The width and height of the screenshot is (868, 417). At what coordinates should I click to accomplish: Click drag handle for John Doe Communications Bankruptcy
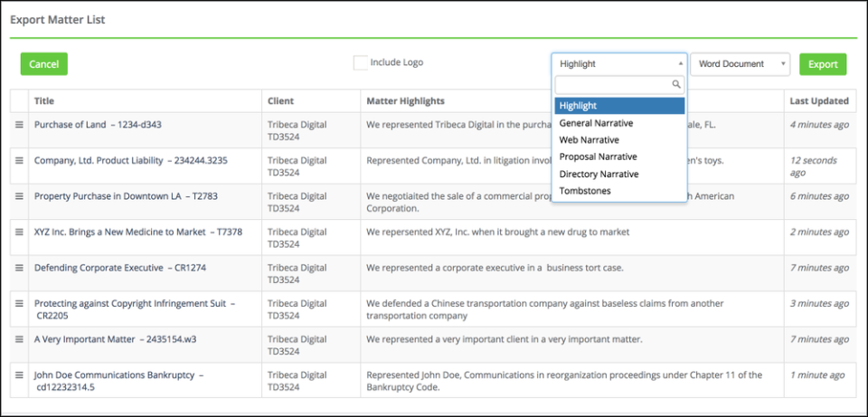pos(19,374)
